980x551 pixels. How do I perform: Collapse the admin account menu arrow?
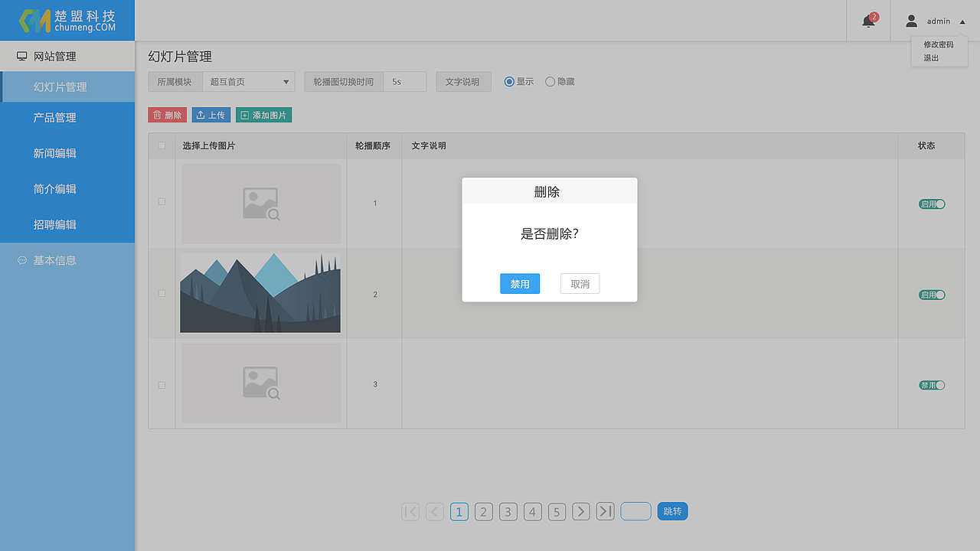(x=962, y=21)
